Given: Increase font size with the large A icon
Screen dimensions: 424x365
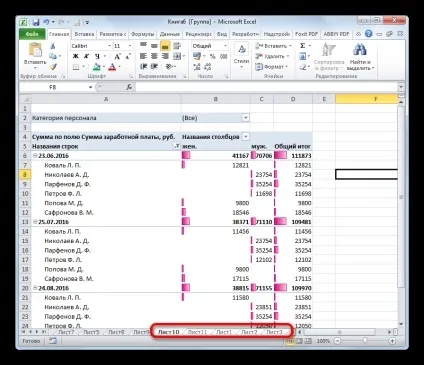Looking at the screenshot, I should click(x=117, y=56).
